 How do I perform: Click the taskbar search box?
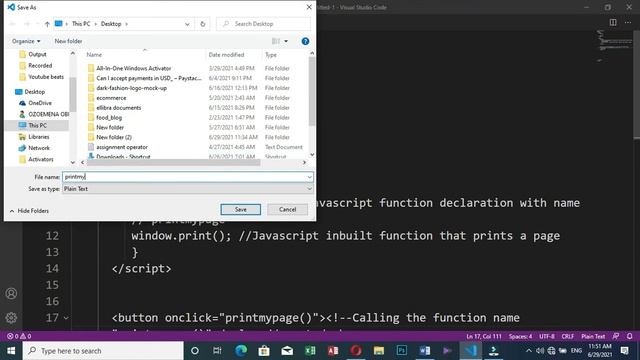pos(103,351)
